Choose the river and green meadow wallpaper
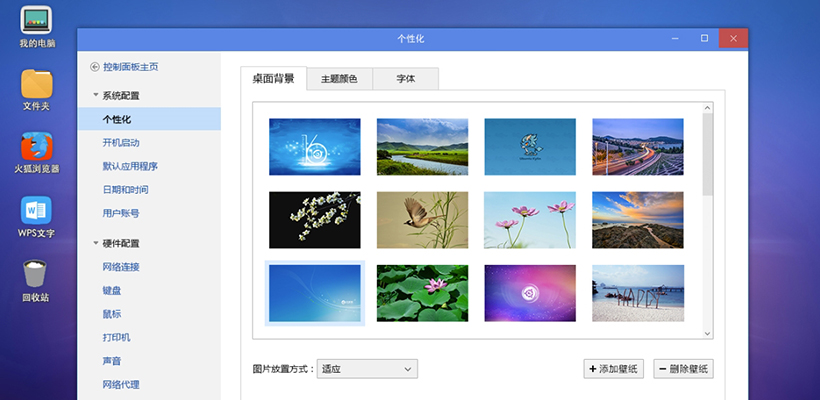This screenshot has height=400, width=820. click(423, 147)
